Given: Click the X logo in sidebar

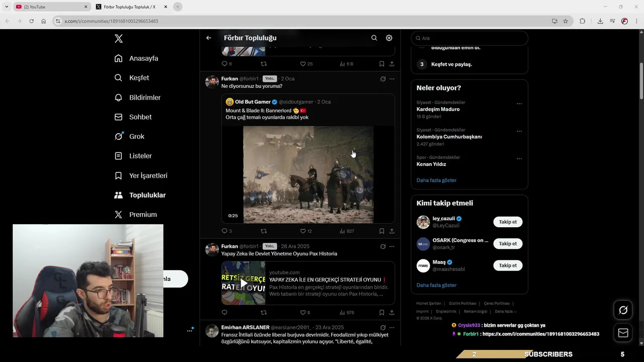Looking at the screenshot, I should tap(118, 38).
